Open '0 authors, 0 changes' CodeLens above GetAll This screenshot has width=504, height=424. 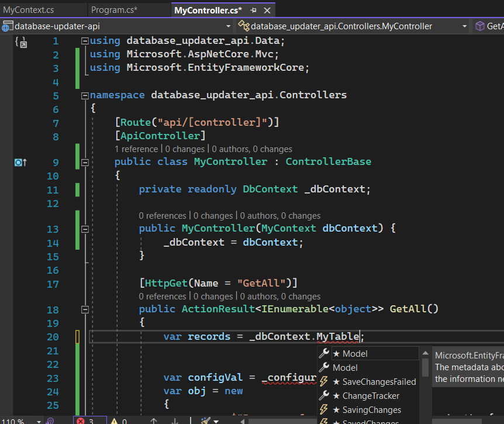click(280, 297)
